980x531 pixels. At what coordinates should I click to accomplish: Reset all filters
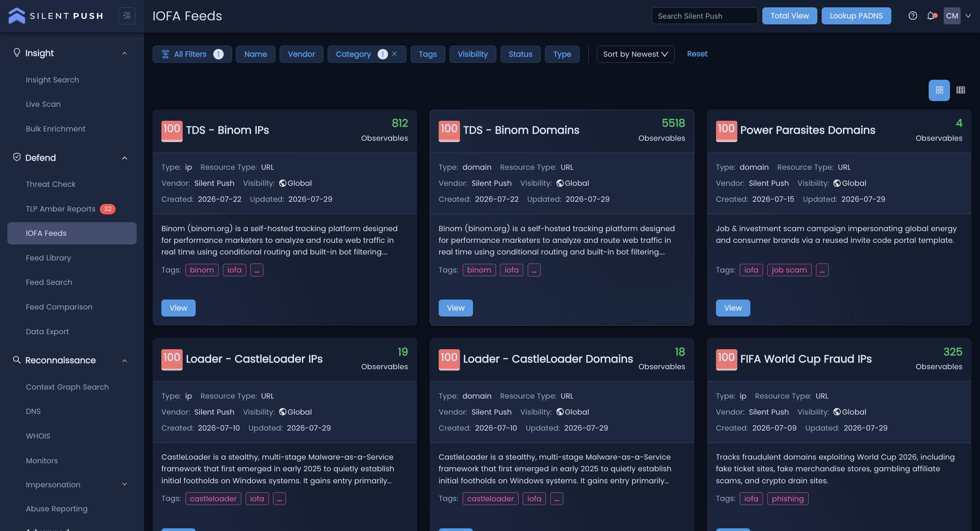point(697,54)
